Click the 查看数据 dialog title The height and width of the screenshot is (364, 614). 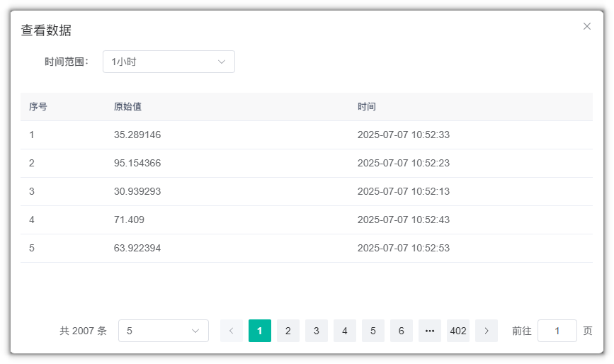46,30
